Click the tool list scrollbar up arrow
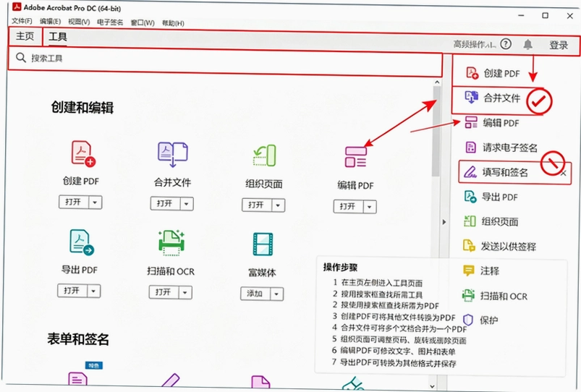Screen dimensions: 581x392 437,82
